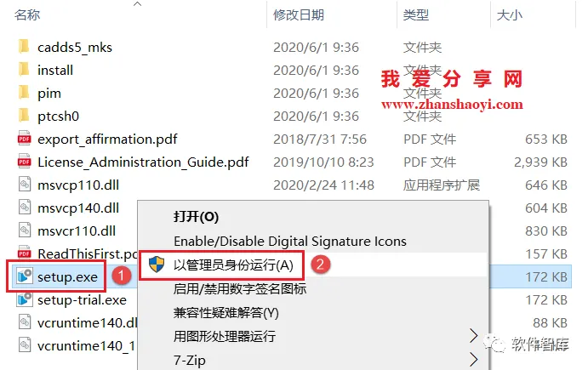Select the export_affirmation.pdf PDF icon
588x370 pixels.
click(25, 139)
